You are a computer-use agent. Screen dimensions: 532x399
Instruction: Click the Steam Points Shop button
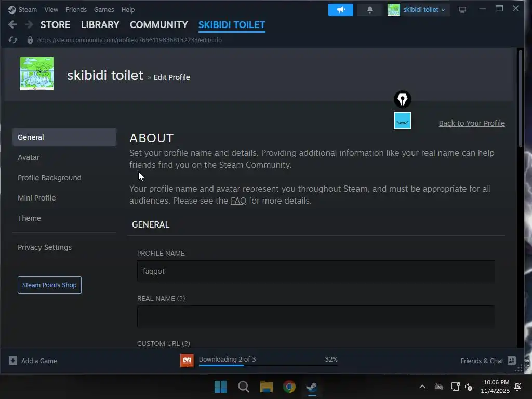[x=49, y=285]
